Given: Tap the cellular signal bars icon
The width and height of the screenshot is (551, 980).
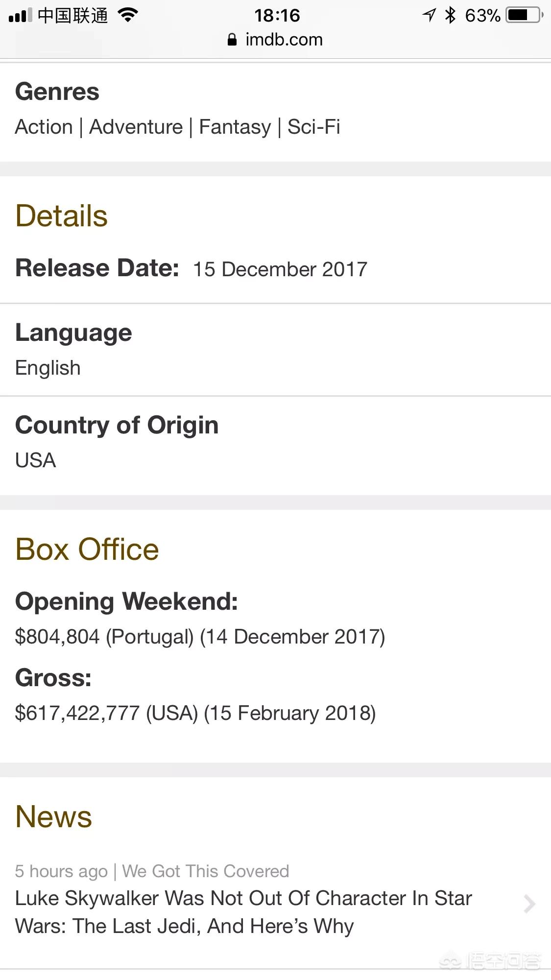Looking at the screenshot, I should point(20,16).
